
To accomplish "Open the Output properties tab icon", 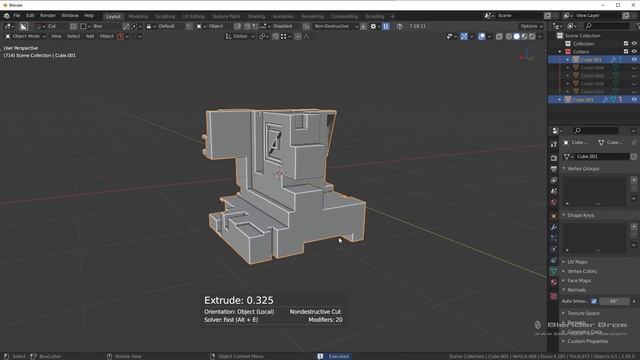I will 553,169.
